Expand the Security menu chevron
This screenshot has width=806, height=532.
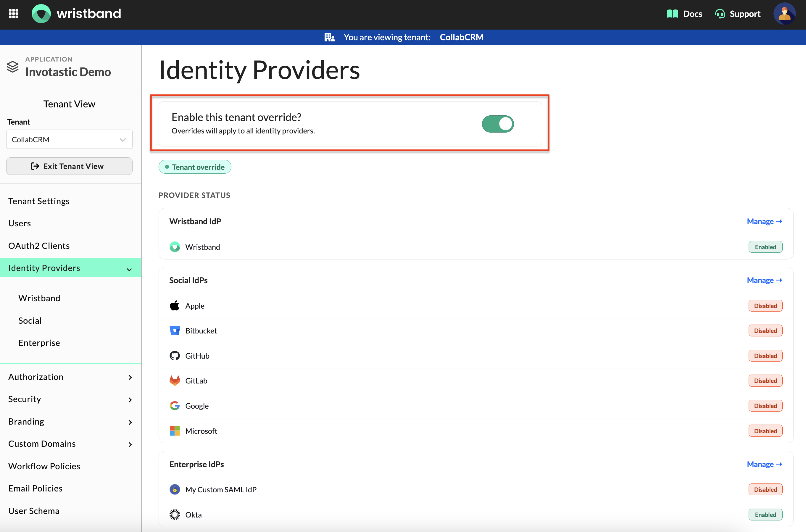click(130, 400)
